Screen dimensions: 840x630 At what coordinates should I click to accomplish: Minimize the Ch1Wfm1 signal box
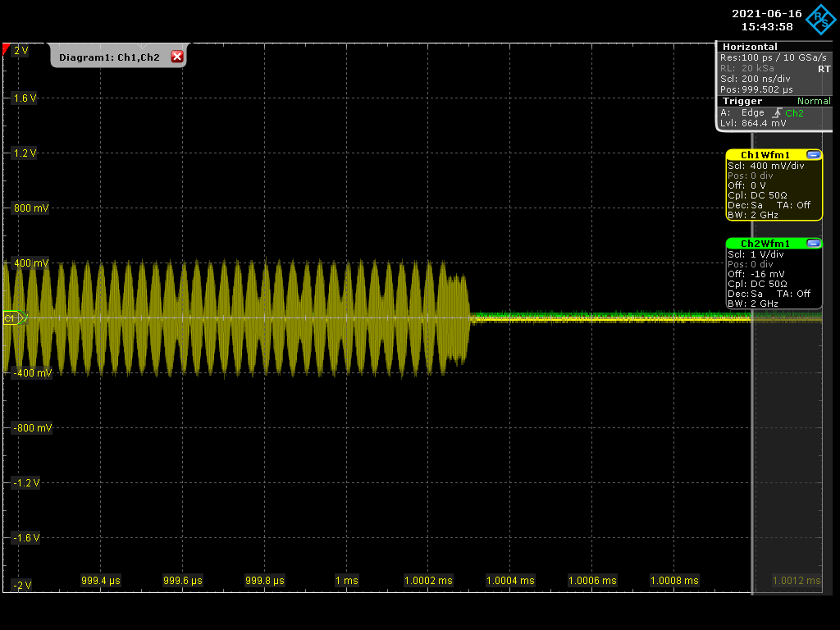point(813,155)
